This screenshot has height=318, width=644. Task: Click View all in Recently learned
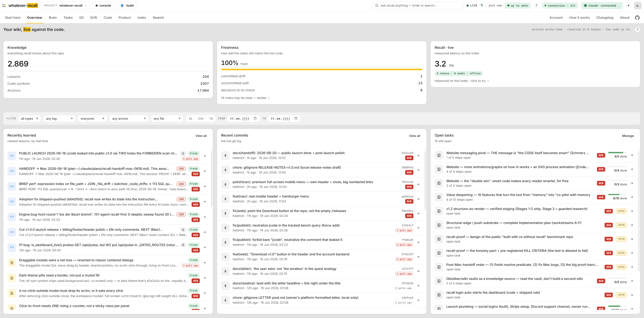click(x=201, y=136)
